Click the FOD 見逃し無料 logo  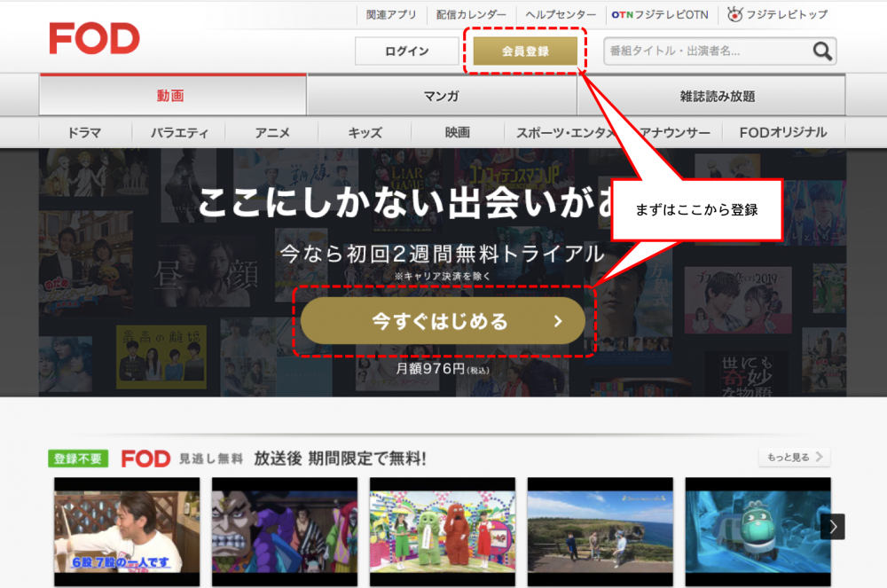tap(182, 459)
